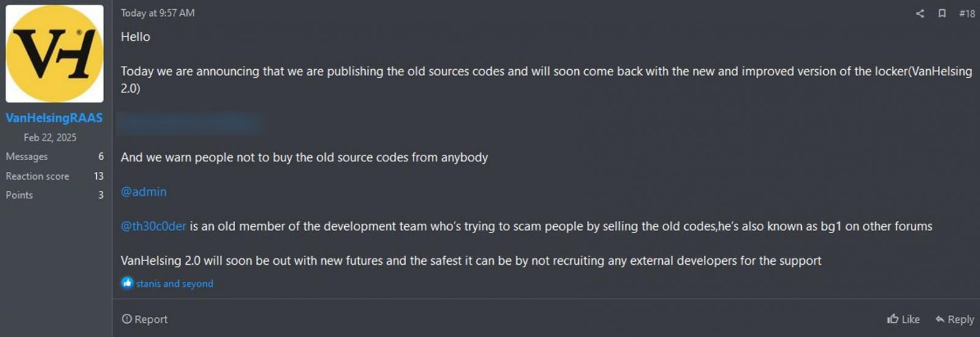
Task: Open the VanHelsingRAAS user profile link
Action: (x=54, y=118)
